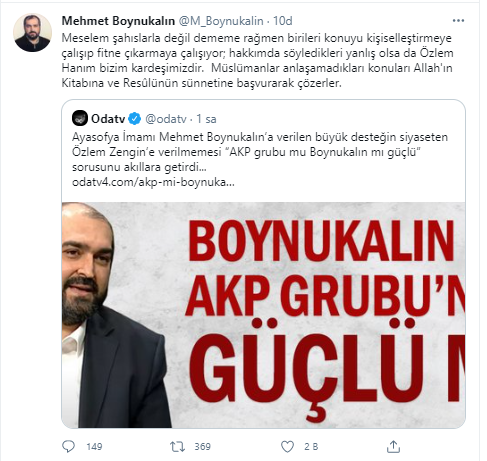Click the 369 retweets count
This screenshot has height=461, width=487.
[x=203, y=446]
